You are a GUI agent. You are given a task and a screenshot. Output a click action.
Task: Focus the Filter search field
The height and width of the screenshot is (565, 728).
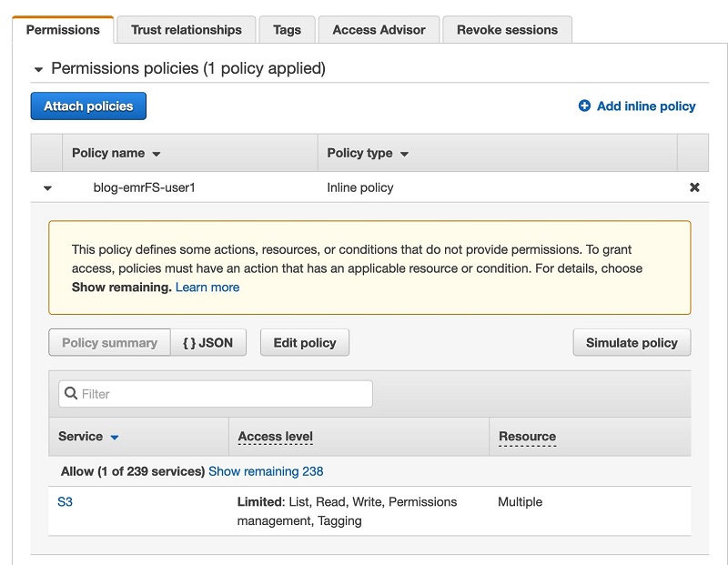216,394
